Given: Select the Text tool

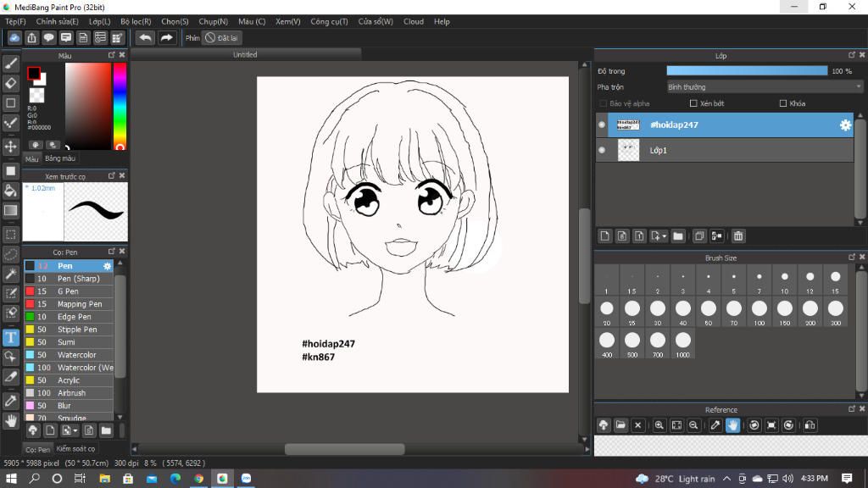Looking at the screenshot, I should 10,337.
